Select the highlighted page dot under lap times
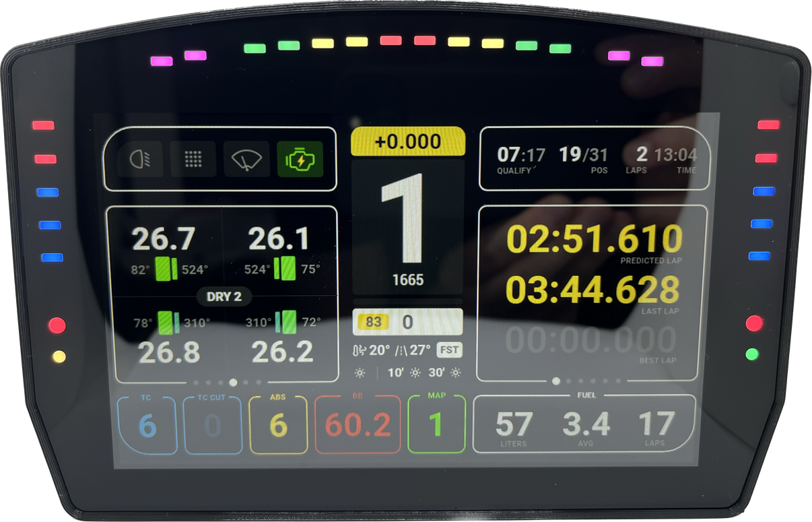Screen dimensions: 812x522 pyautogui.click(x=556, y=381)
